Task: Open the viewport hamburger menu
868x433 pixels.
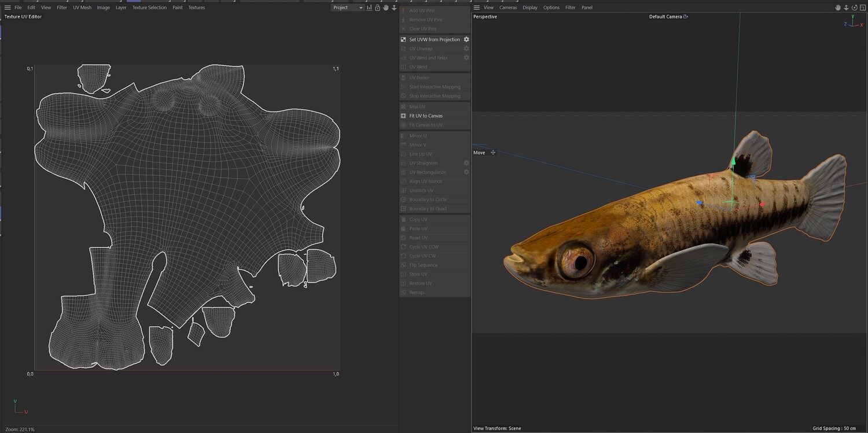Action: click(x=477, y=8)
